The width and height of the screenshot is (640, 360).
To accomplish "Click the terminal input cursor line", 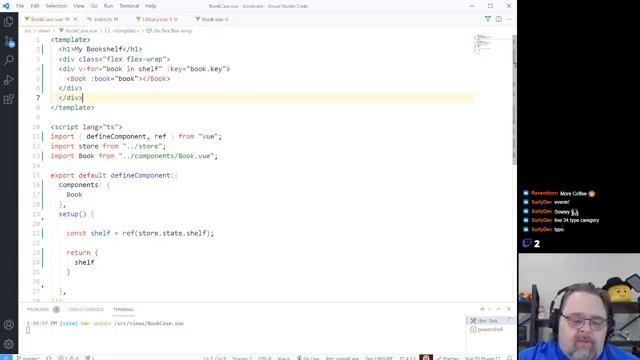I will click(28, 330).
